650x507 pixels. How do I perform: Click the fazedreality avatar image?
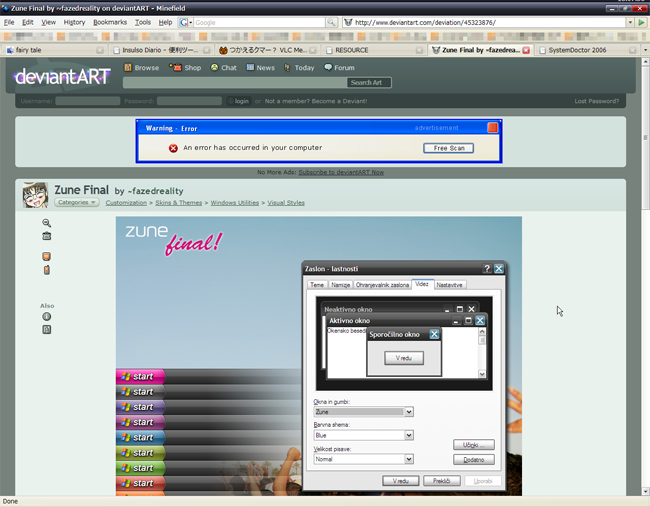tap(35, 195)
